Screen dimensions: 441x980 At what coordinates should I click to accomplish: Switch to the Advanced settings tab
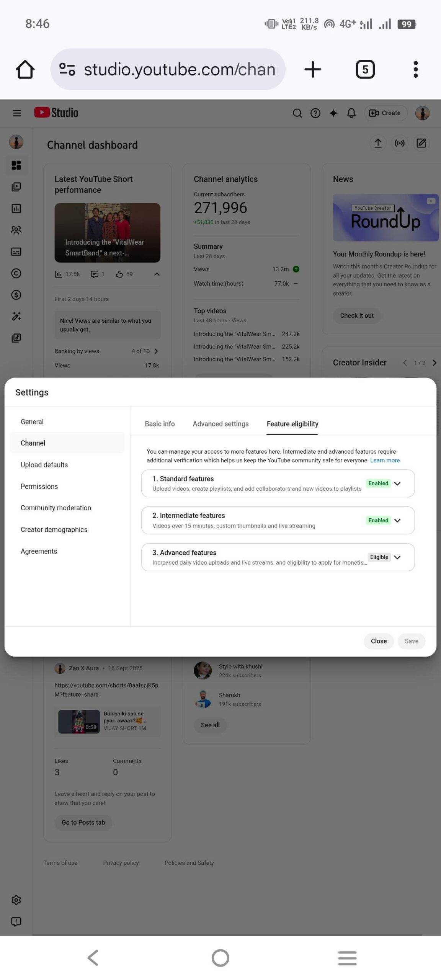(x=220, y=424)
